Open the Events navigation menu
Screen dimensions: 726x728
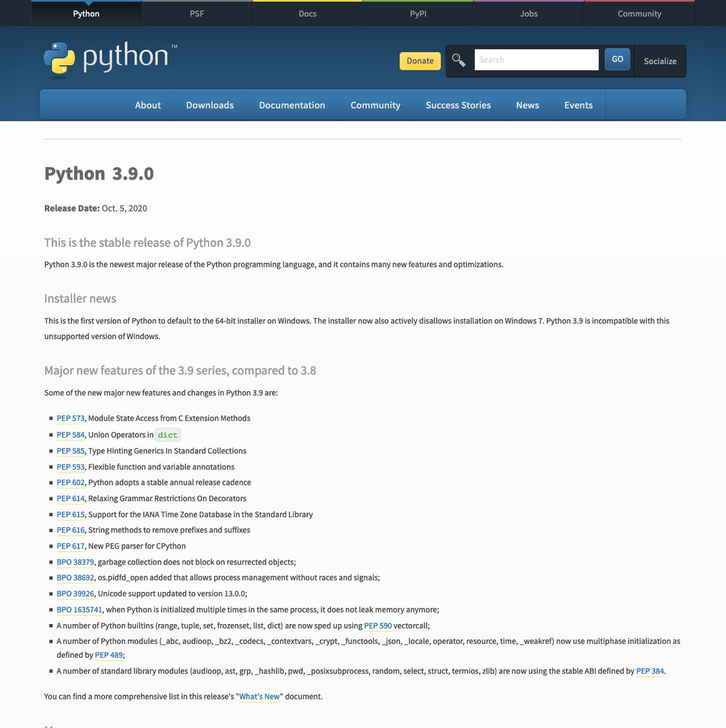[578, 105]
